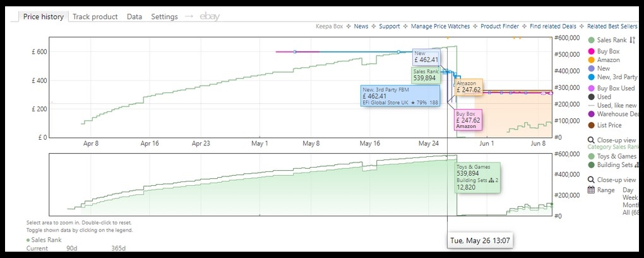
Task: Open Manage Price Watches link
Action: [x=440, y=27]
